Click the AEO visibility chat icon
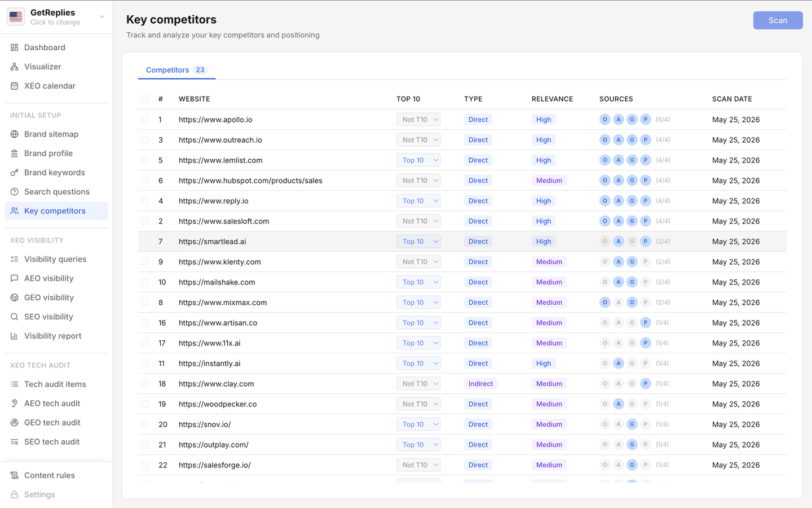 pos(15,278)
